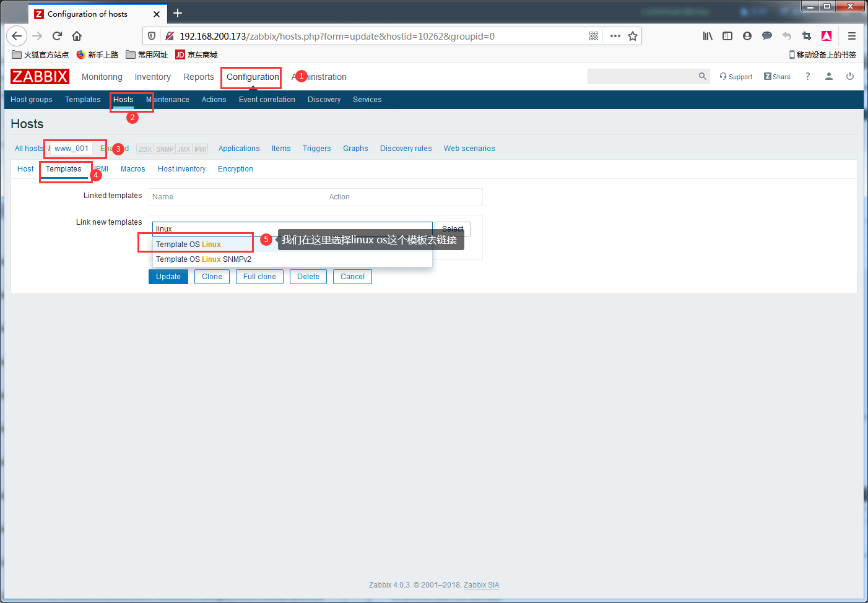
Task: Open the Inventory menu
Action: pos(153,77)
